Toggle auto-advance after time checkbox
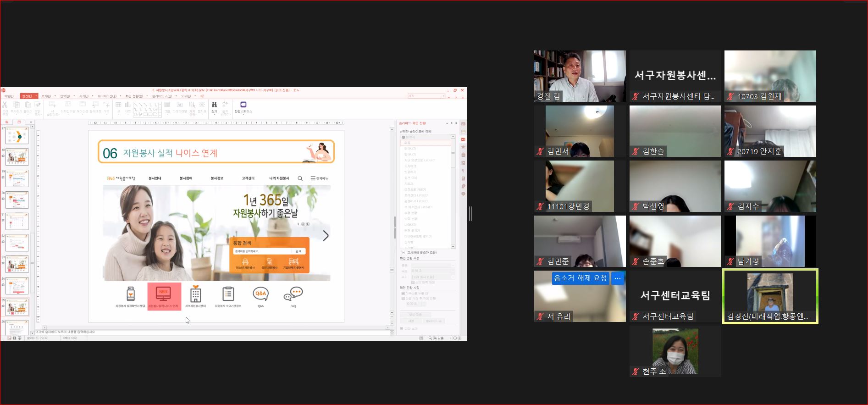This screenshot has height=405, width=868. (x=403, y=299)
